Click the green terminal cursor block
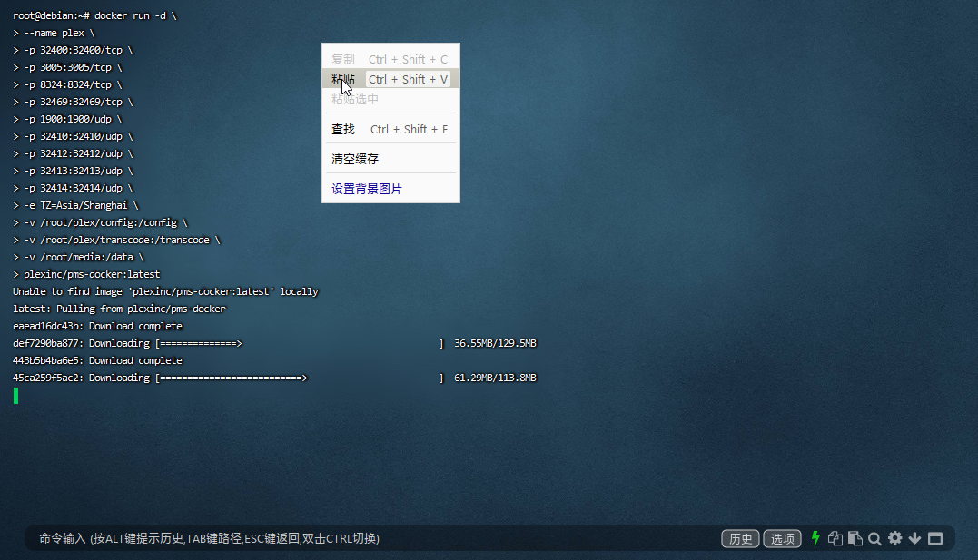Viewport: 978px width, 560px height. click(x=15, y=395)
